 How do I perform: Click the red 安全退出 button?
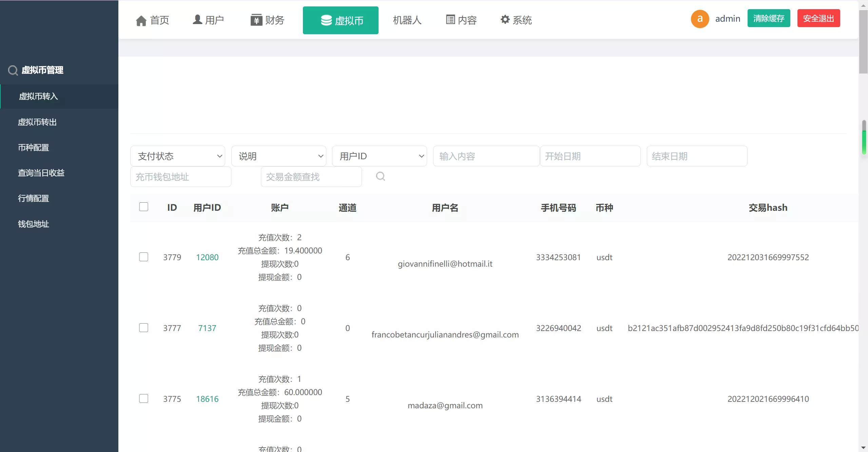pyautogui.click(x=818, y=19)
